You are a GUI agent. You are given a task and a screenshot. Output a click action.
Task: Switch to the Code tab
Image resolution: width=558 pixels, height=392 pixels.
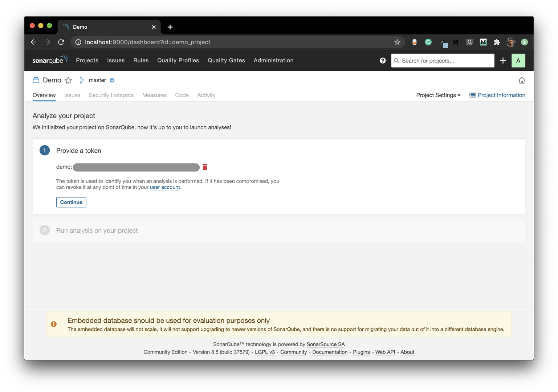[182, 95]
